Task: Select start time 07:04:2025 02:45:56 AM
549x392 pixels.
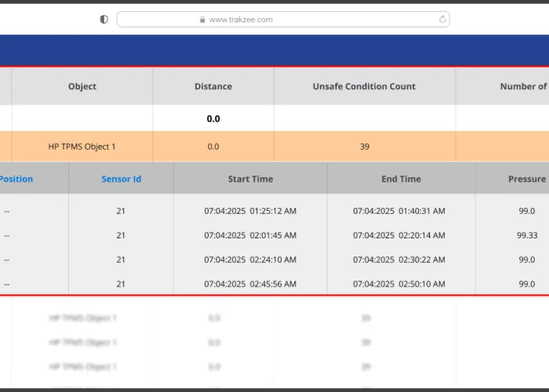Action: point(250,284)
